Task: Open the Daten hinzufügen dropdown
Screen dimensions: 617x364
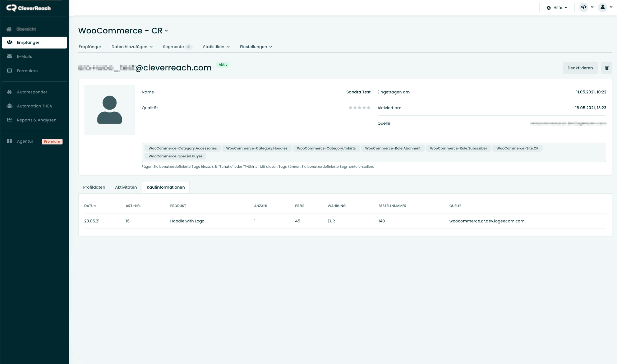Action: (x=132, y=47)
